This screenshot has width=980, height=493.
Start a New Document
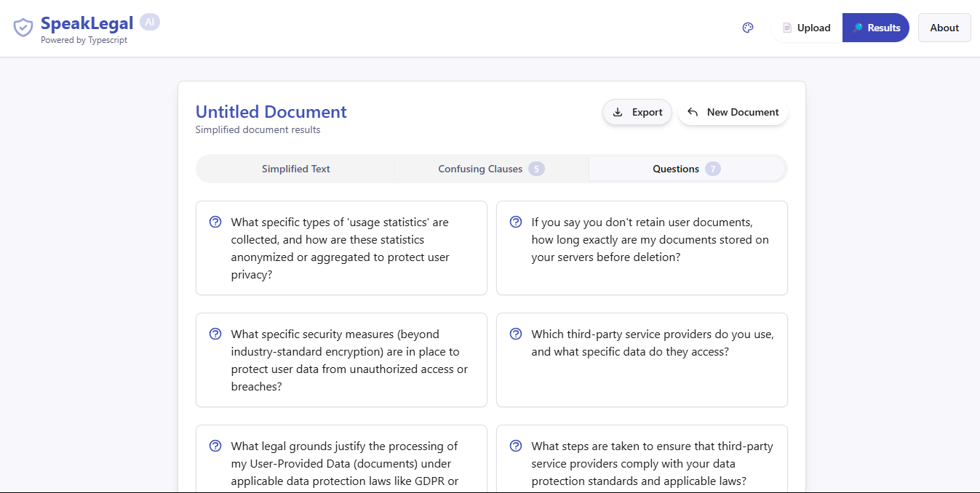[733, 112]
